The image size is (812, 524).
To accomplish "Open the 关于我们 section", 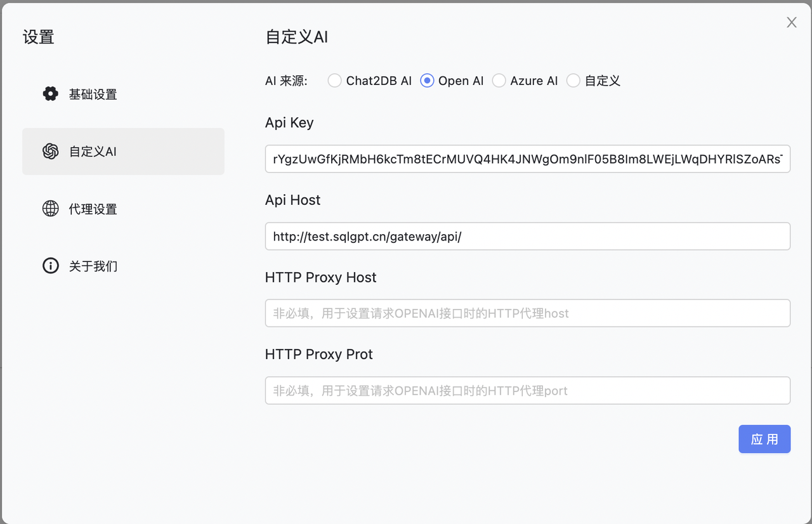I will click(123, 266).
